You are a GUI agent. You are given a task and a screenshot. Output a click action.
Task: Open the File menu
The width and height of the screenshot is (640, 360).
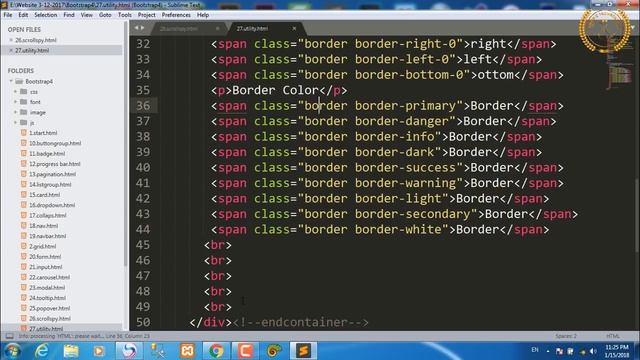(x=8, y=15)
